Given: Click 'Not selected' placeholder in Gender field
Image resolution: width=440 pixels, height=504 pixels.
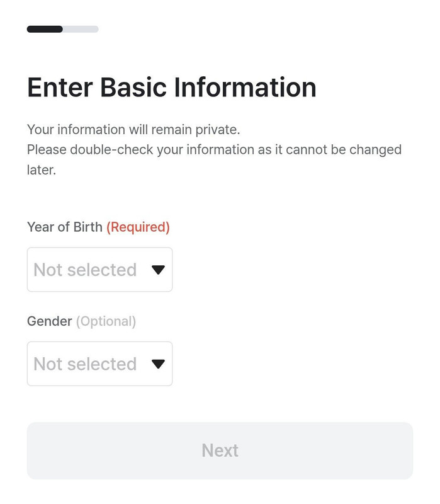Looking at the screenshot, I should click(85, 364).
